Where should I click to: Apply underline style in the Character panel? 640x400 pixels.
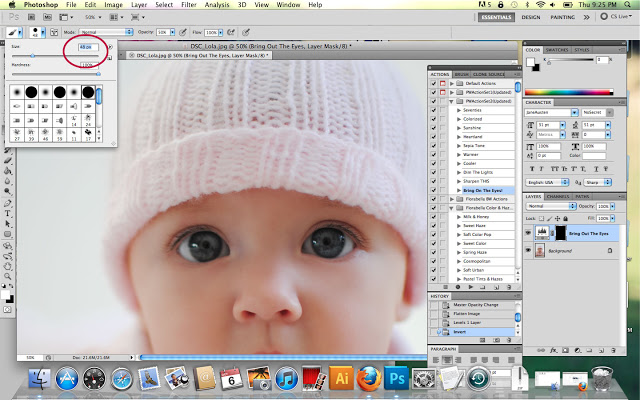coord(596,169)
